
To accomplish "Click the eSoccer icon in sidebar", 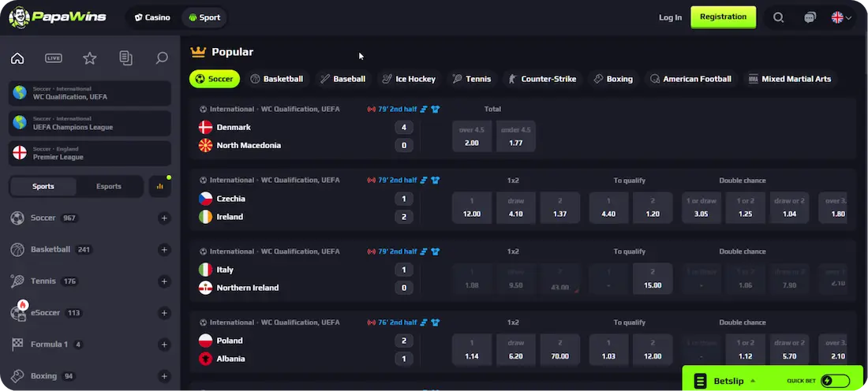I will click(x=18, y=312).
